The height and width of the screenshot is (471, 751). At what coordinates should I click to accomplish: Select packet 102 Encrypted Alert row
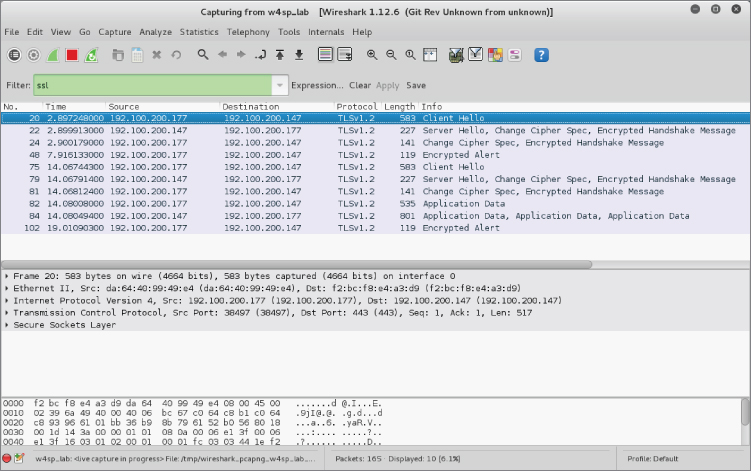(x=376, y=228)
